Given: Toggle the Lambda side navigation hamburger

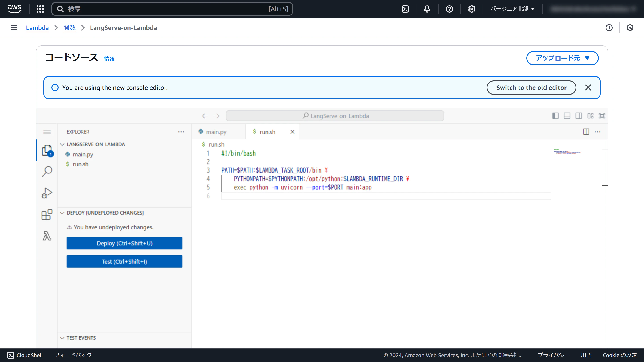Looking at the screenshot, I should tap(14, 28).
